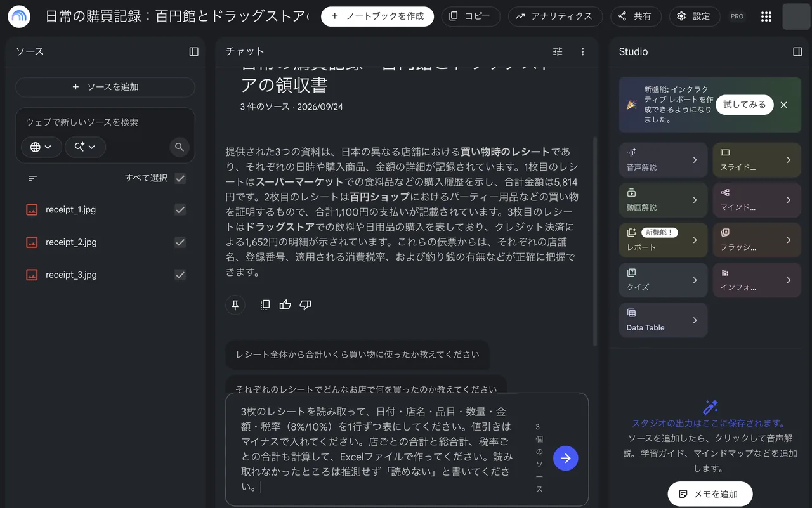Open the 音声解説 audio overview card

pos(663,160)
